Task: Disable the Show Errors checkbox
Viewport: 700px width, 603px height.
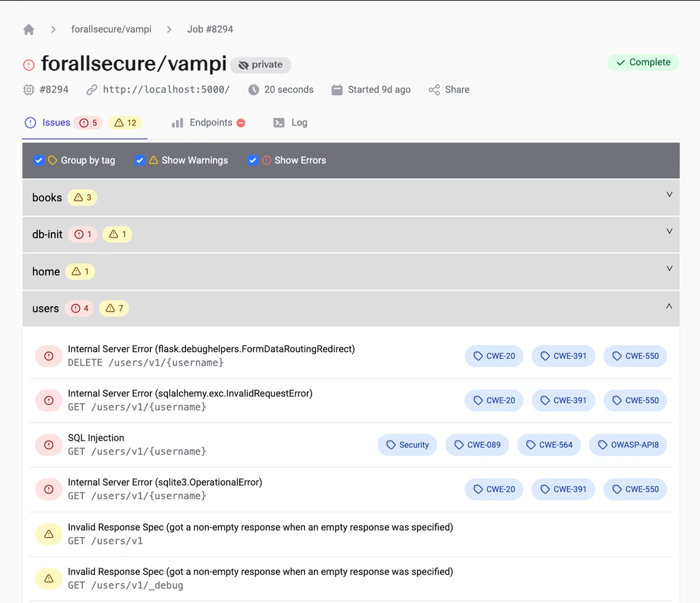Action: [253, 160]
